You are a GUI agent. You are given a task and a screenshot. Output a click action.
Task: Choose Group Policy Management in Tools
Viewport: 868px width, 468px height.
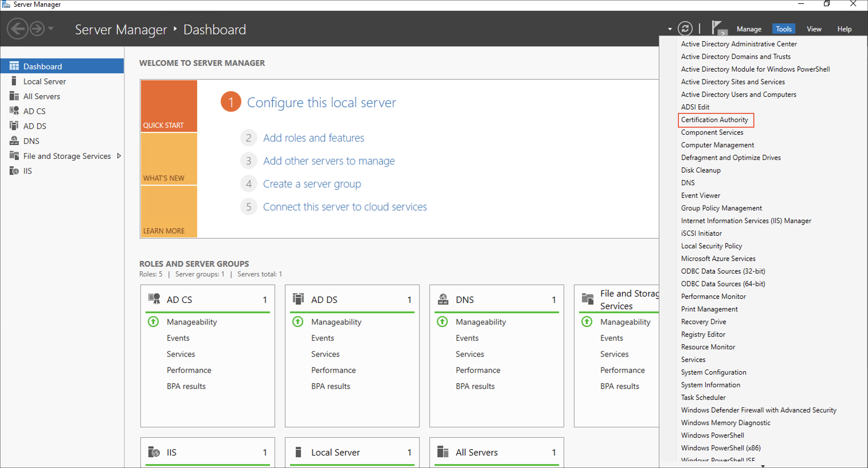tap(721, 208)
